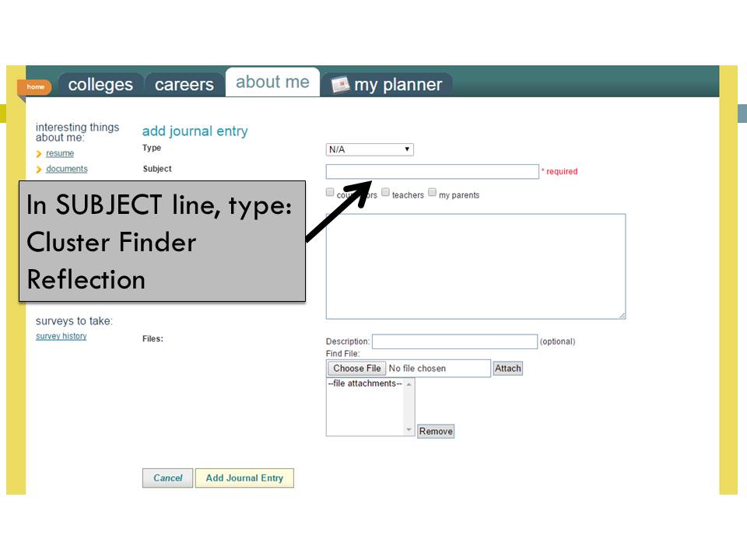The height and width of the screenshot is (560, 747).
Task: Click the Cancel button
Action: pos(167,478)
